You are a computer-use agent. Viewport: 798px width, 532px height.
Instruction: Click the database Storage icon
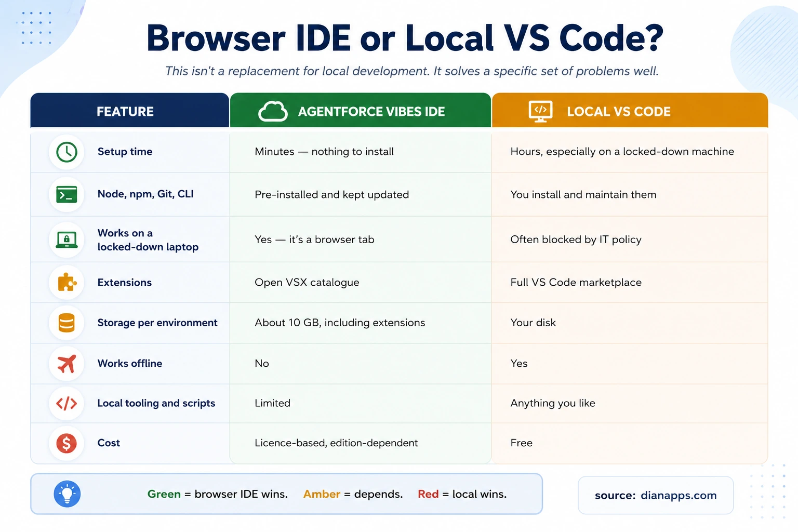66,323
